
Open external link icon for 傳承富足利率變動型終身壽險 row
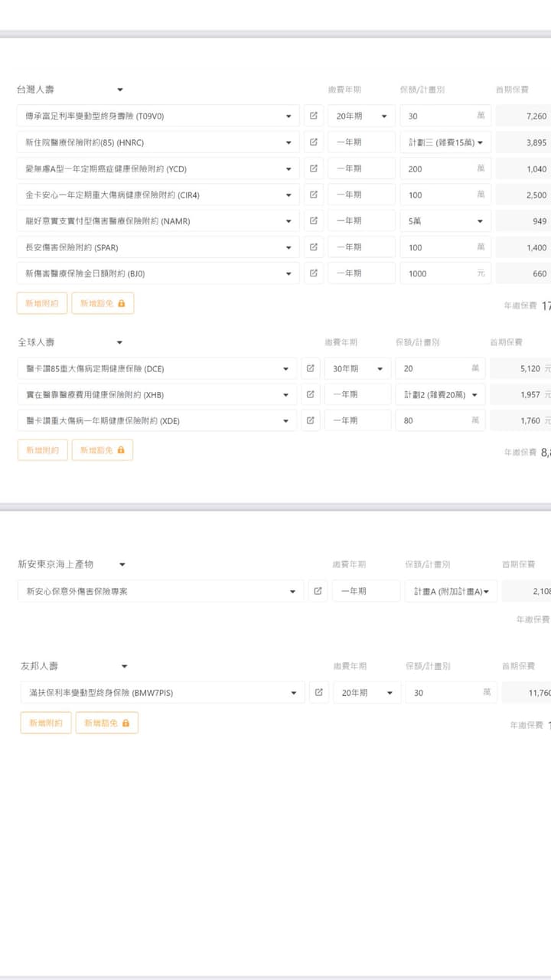[314, 116]
